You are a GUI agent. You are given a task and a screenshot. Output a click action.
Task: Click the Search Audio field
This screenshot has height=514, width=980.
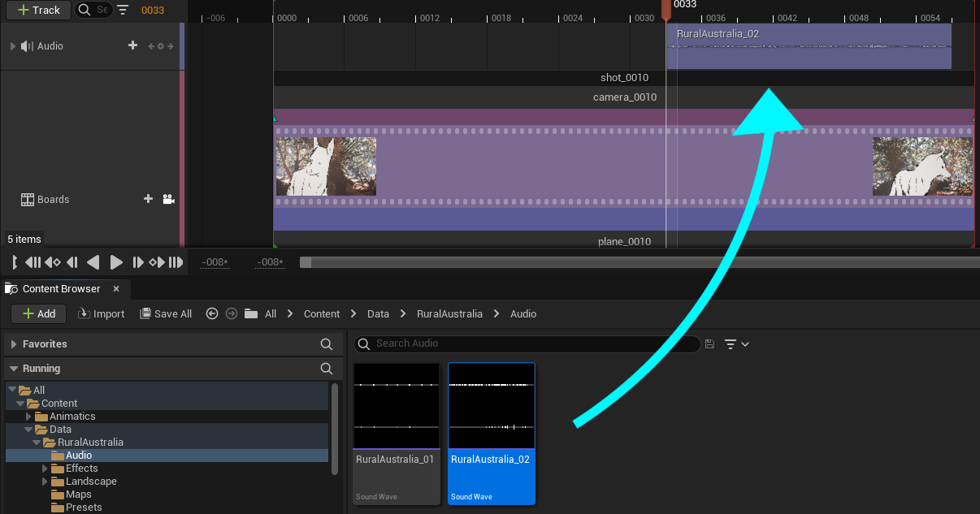pyautogui.click(x=527, y=343)
